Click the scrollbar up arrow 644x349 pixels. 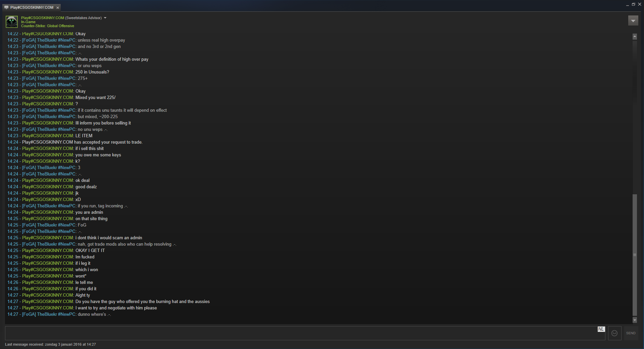[x=635, y=36]
